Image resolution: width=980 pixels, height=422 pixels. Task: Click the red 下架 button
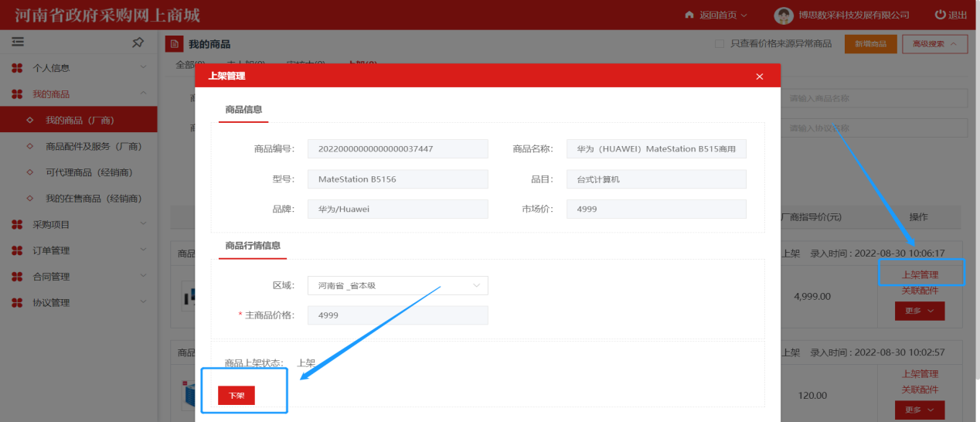tap(236, 395)
